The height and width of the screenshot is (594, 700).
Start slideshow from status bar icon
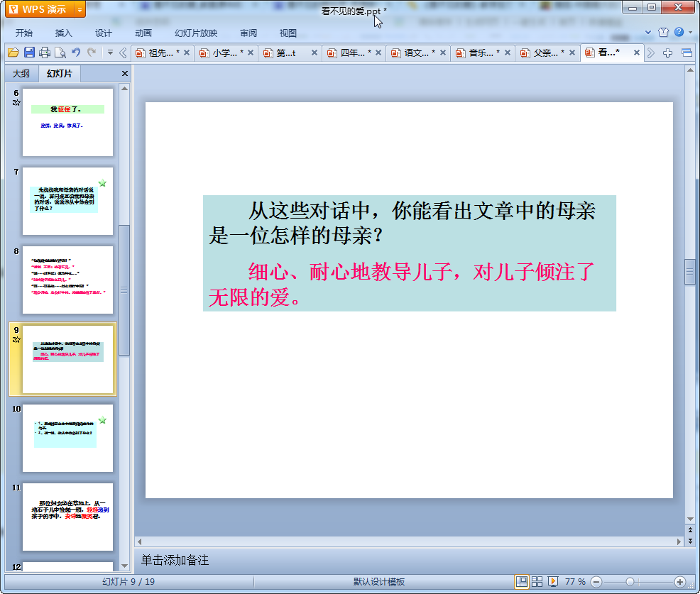553,581
